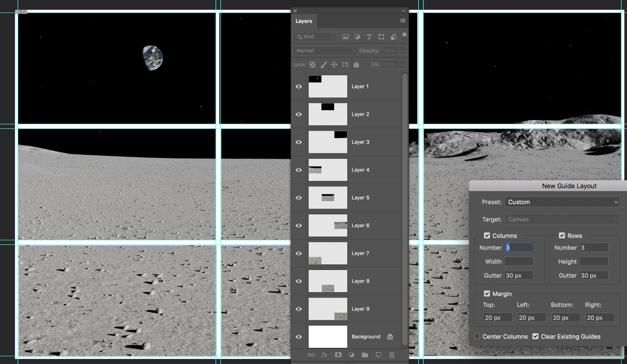
Task: Disable the Rows checkbox
Action: point(562,236)
